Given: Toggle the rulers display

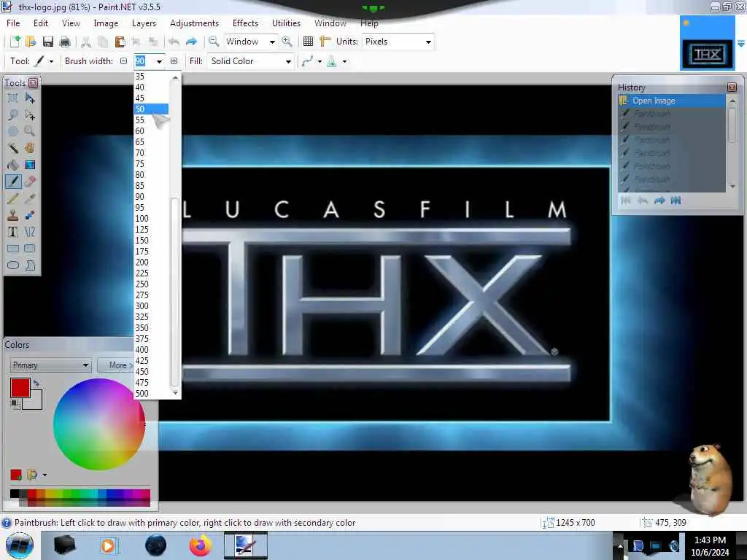Looking at the screenshot, I should tap(325, 42).
